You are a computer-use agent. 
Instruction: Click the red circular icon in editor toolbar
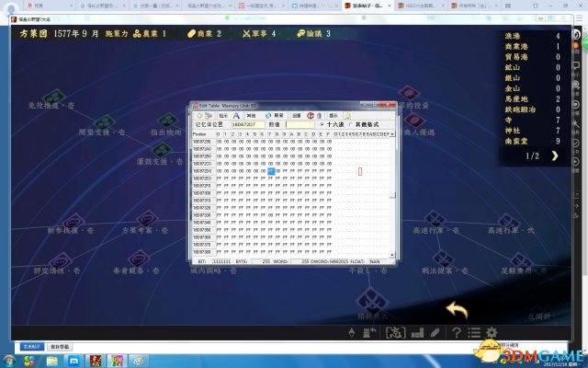(x=310, y=116)
